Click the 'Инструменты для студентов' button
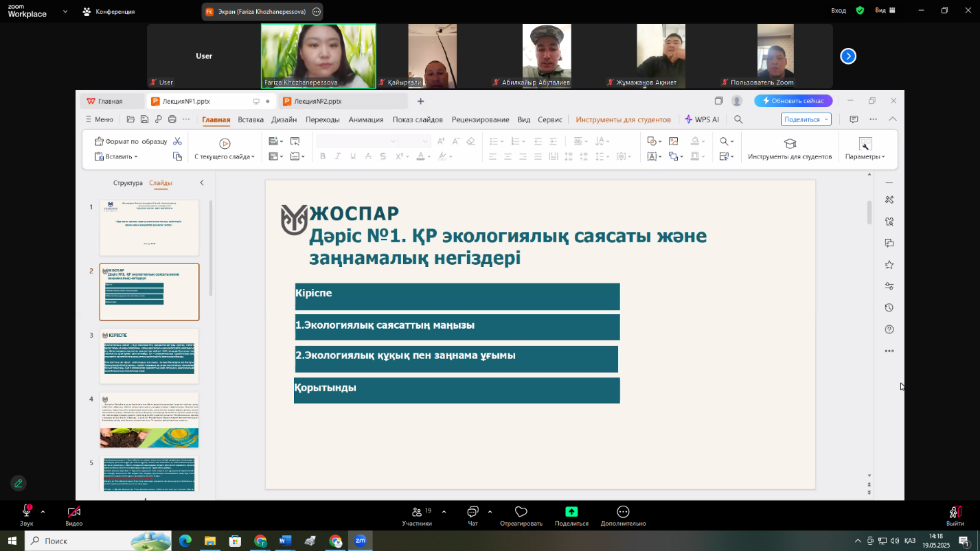The width and height of the screenshot is (980, 551). [x=790, y=148]
